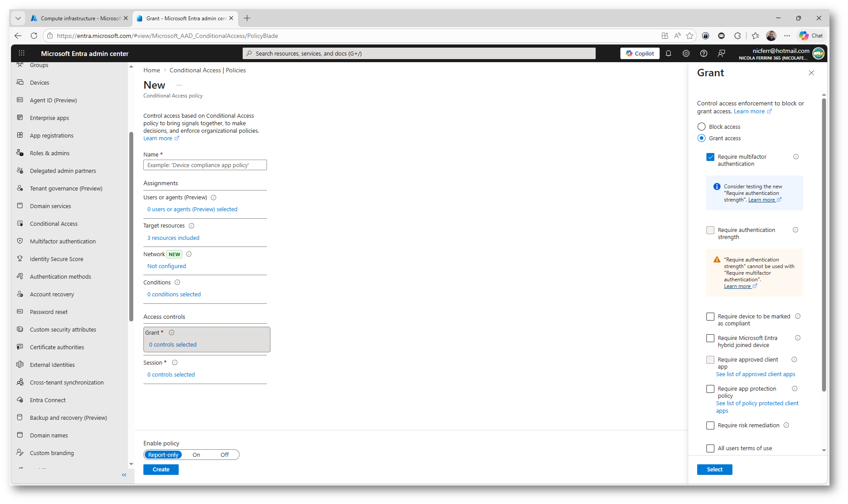
Task: Click info icon beside Conditions label
Action: (177, 282)
